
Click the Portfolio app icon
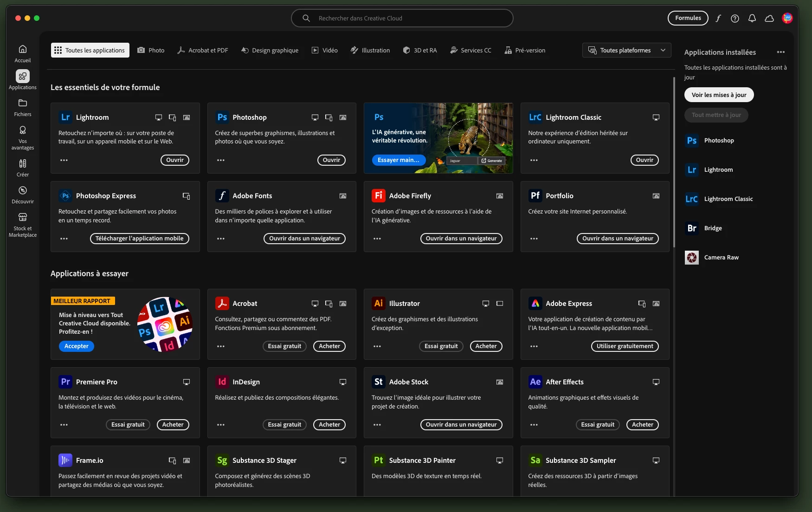coord(535,196)
